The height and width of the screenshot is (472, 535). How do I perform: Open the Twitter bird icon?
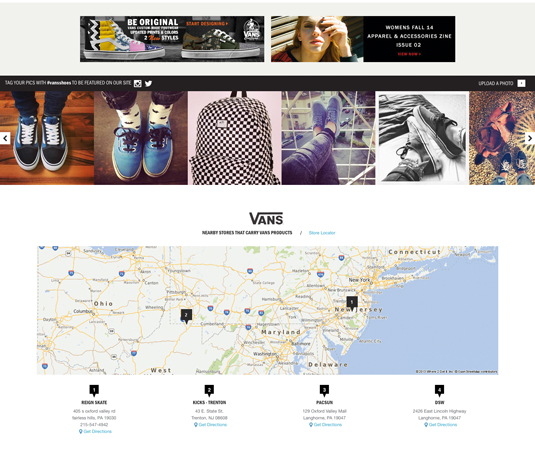pyautogui.click(x=148, y=83)
